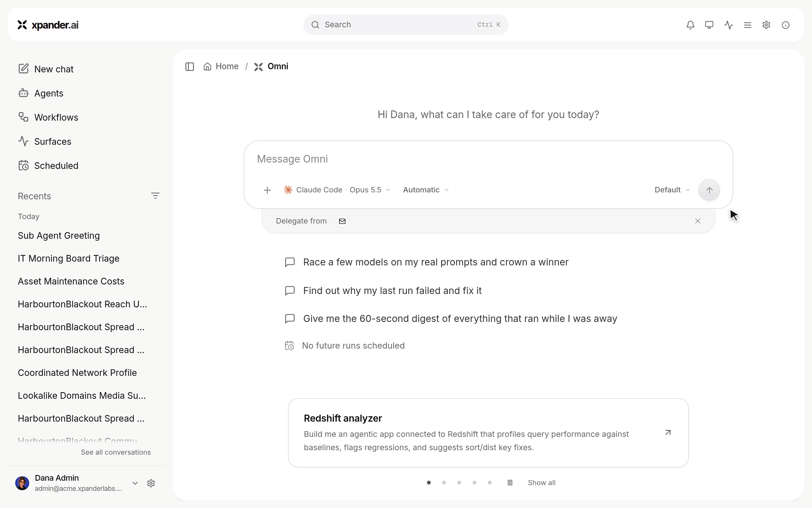Toggle the sidebar panel icon beside Home
The width and height of the screenshot is (812, 508).
(190, 67)
